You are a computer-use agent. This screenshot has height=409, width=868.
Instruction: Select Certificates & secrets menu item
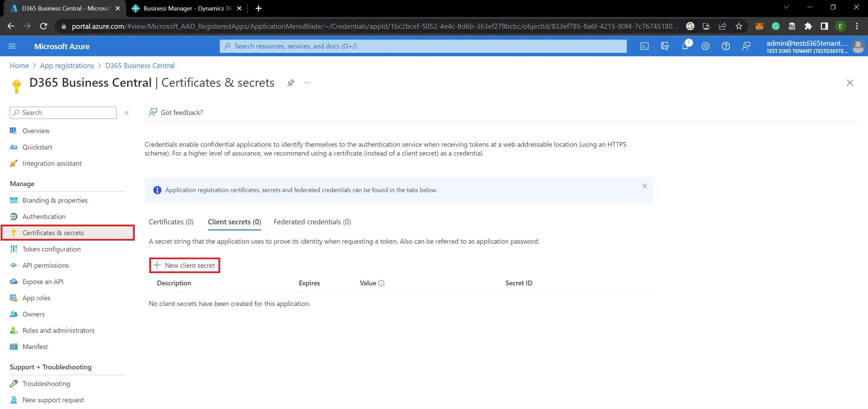click(68, 233)
